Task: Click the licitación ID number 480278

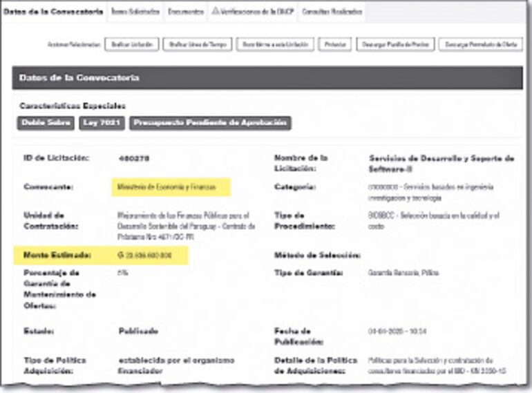Action: pos(133,158)
